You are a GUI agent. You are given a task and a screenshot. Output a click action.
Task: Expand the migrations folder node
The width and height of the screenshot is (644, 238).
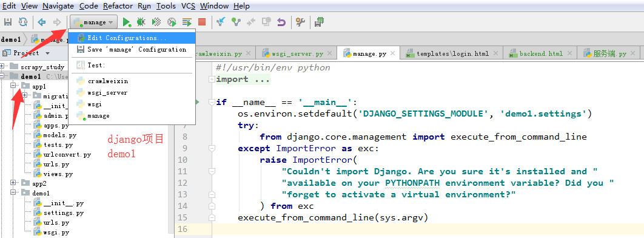(x=25, y=96)
